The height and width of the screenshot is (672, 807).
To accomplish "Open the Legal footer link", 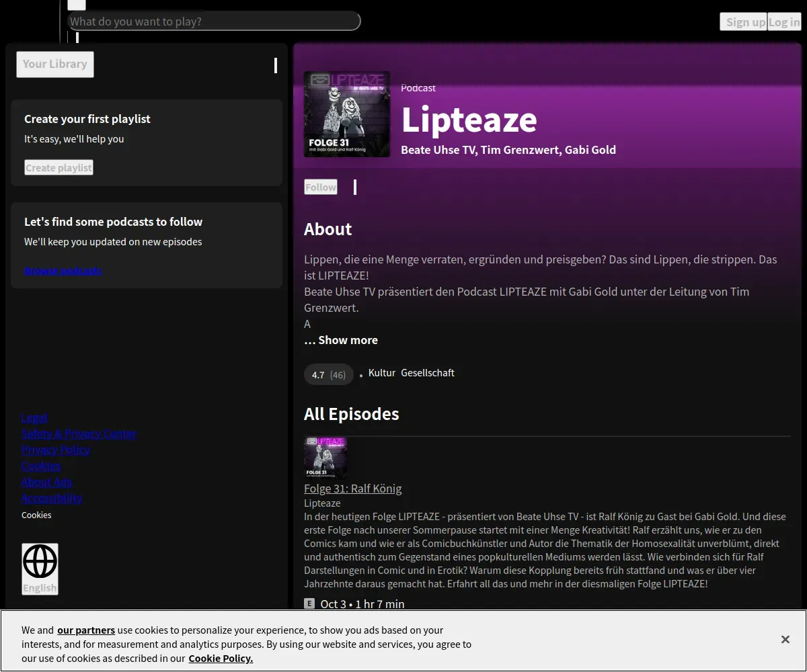I will [34, 417].
